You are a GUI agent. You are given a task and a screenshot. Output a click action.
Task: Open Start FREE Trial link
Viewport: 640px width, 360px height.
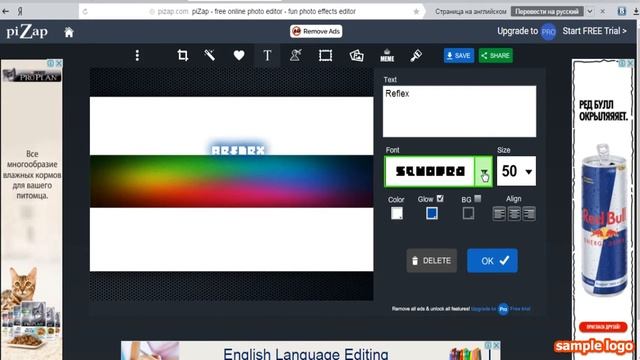tap(594, 31)
